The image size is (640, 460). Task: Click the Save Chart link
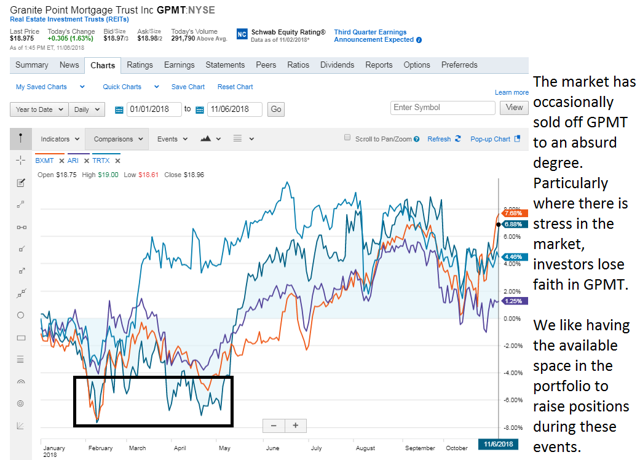point(188,87)
